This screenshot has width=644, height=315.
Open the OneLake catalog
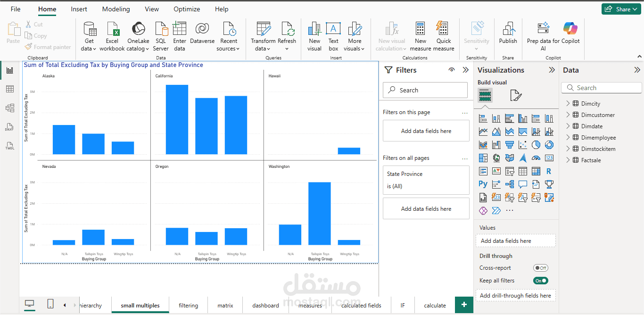click(x=138, y=36)
